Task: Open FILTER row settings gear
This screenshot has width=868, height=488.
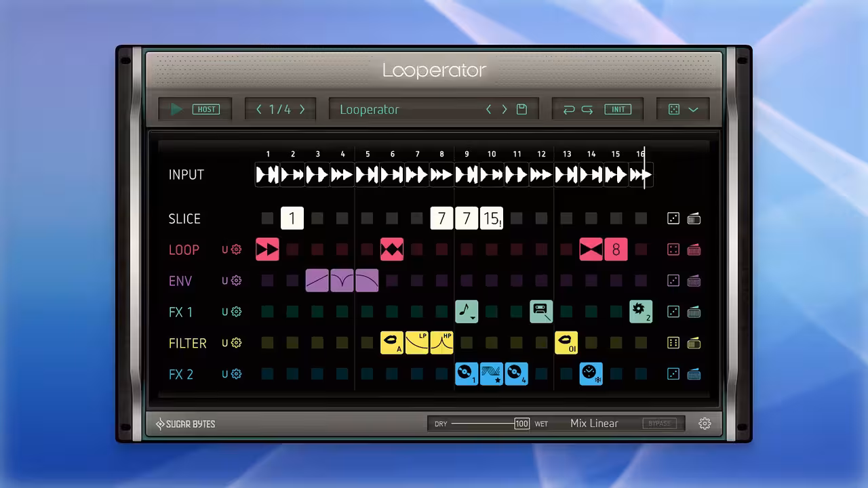Action: [x=236, y=343]
